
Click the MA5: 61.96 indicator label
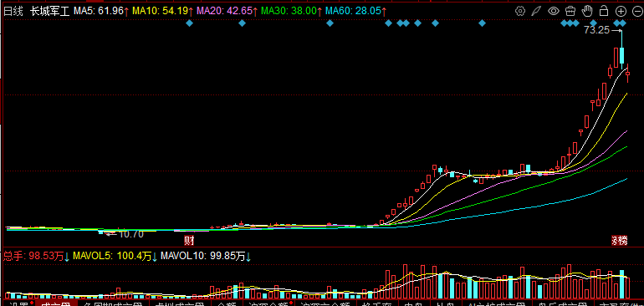pos(101,11)
